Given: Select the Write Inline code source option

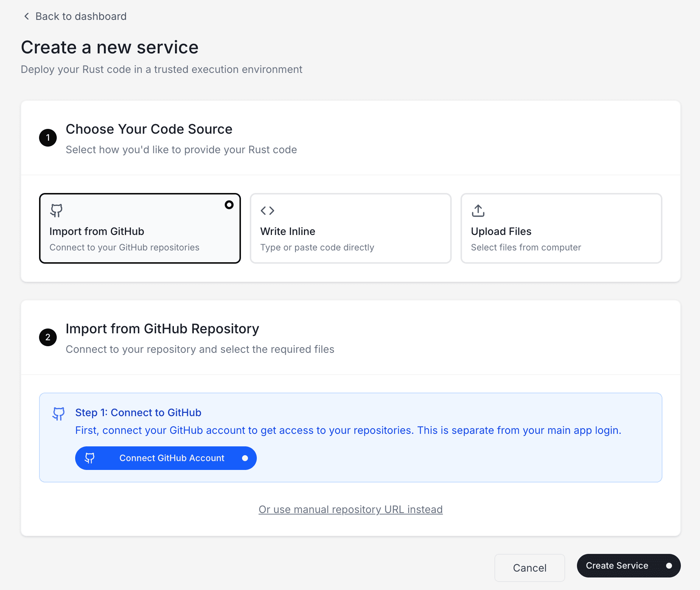Looking at the screenshot, I should pos(350,228).
